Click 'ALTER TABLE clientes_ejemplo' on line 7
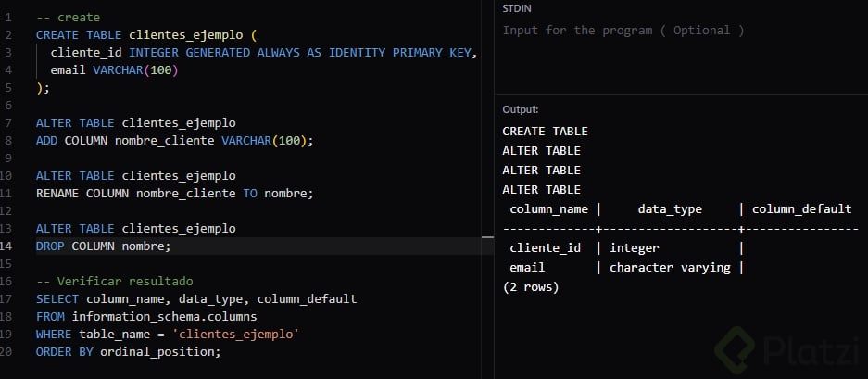The image size is (868, 379). point(135,123)
